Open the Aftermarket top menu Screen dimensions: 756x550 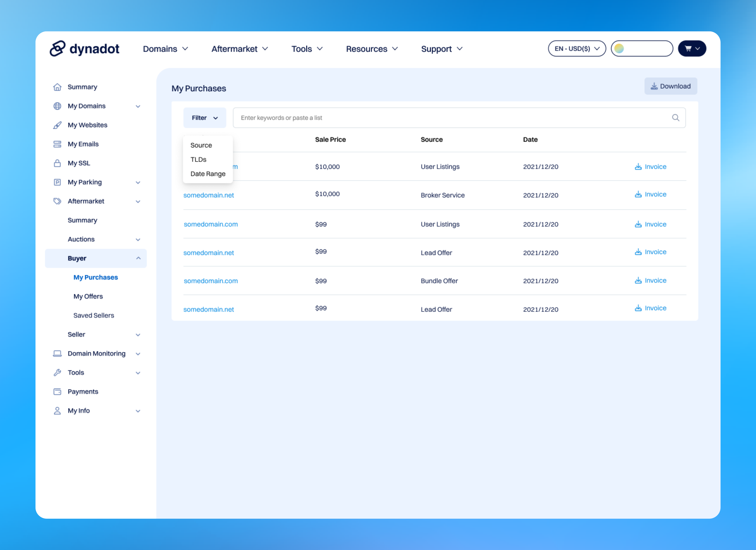[x=240, y=49]
